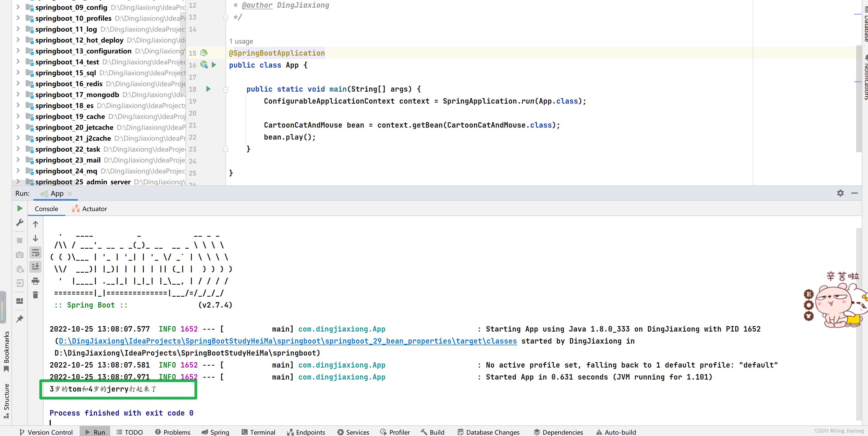This screenshot has height=436, width=868.
Task: Open Run panel settings gear
Action: pos(840,193)
